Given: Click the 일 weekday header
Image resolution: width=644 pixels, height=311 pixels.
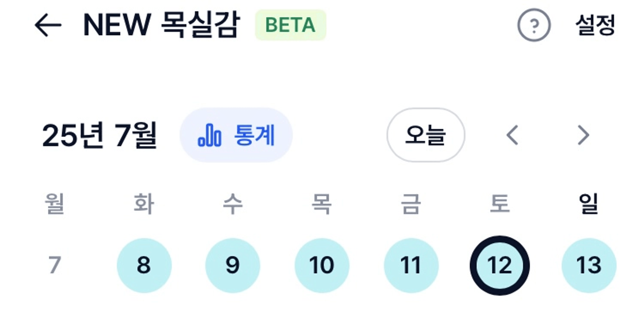Looking at the screenshot, I should 588,203.
